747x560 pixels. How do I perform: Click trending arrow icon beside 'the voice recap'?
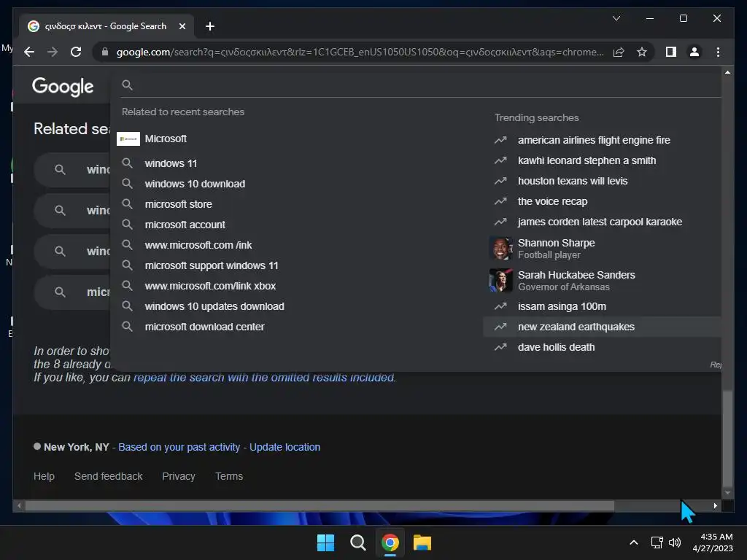click(500, 201)
